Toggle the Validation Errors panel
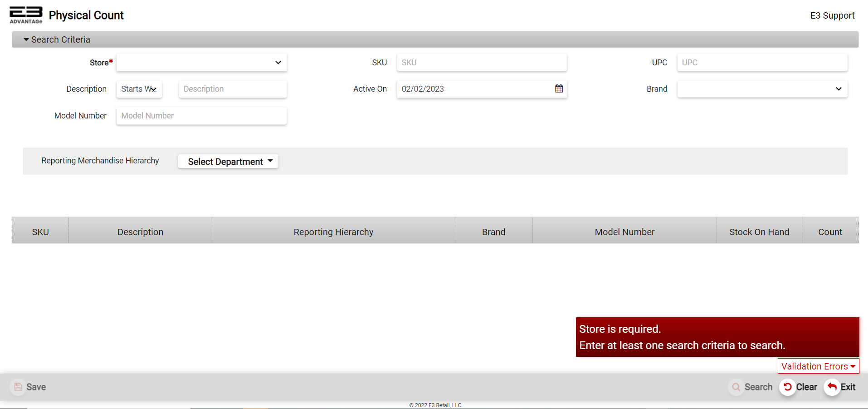Viewport: 868px width, 409px height. pyautogui.click(x=818, y=366)
